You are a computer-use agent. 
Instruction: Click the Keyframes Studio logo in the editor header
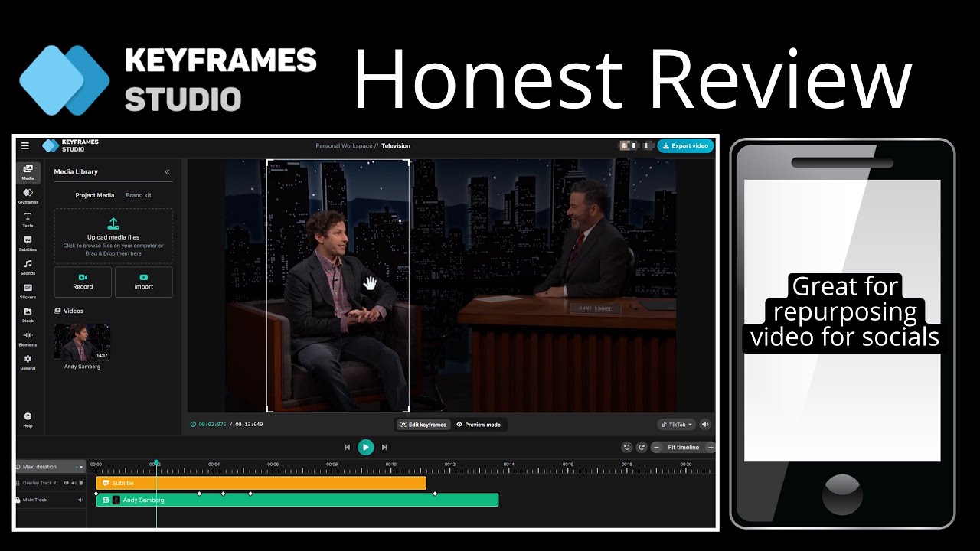tap(70, 145)
